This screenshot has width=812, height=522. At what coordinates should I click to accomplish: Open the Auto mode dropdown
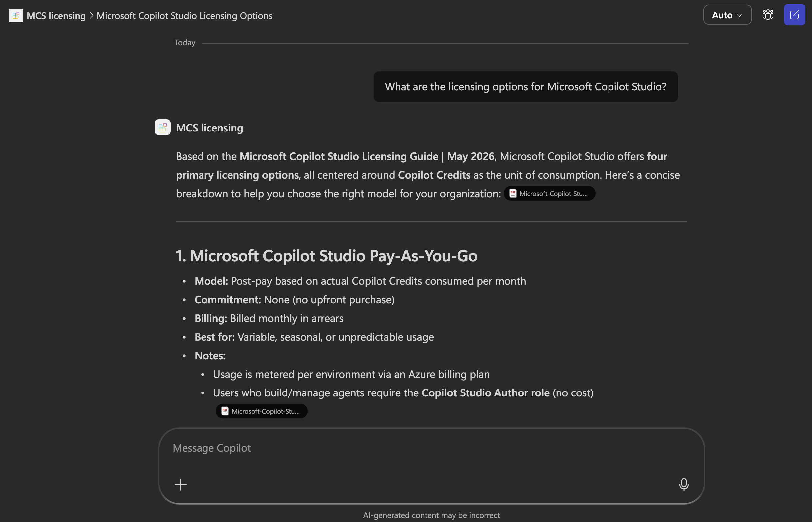(727, 15)
